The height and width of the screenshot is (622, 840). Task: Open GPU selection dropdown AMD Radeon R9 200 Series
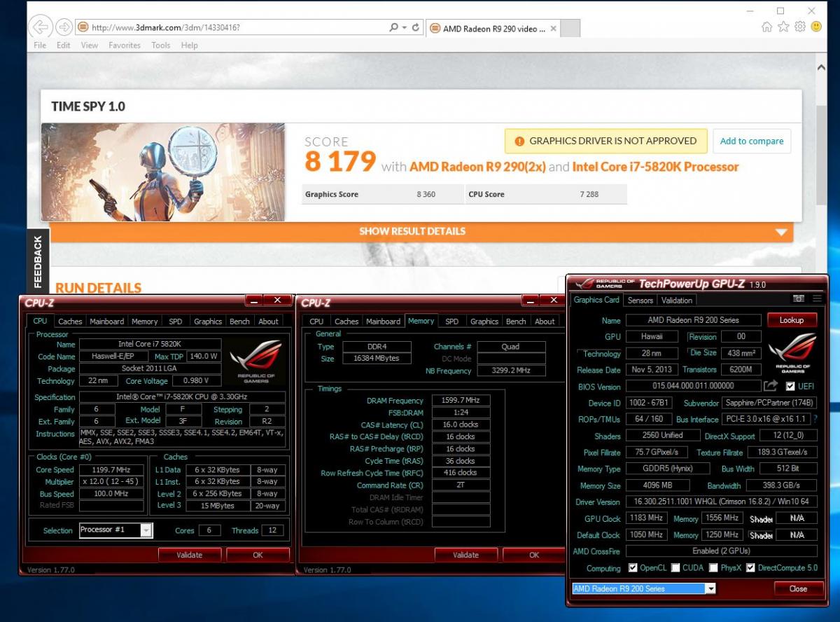click(710, 588)
